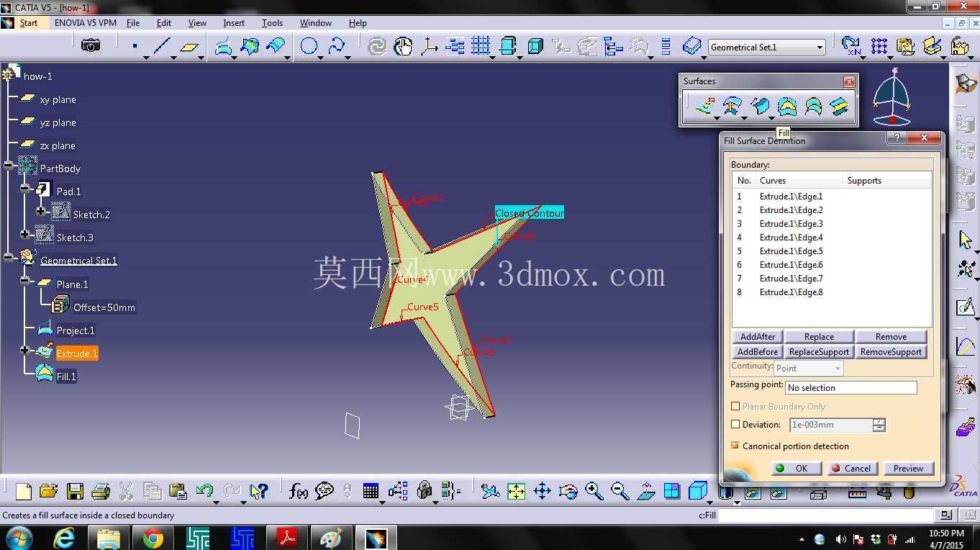Select the Plane creation tool

coord(189,47)
